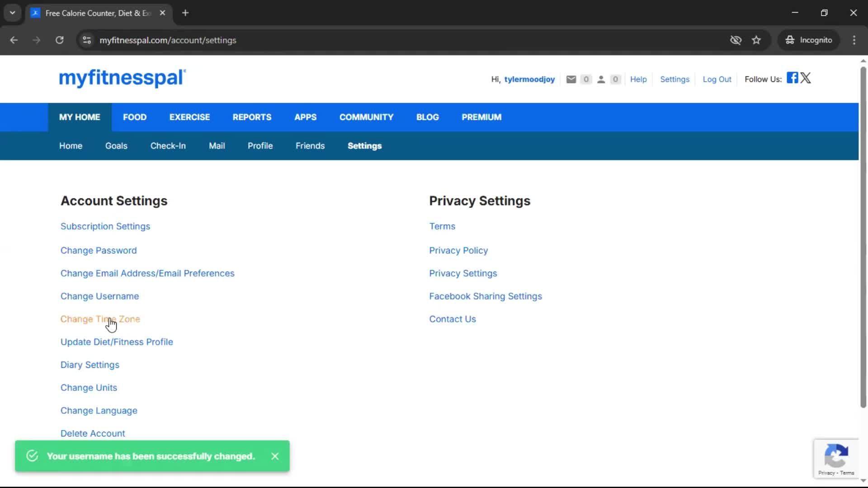The height and width of the screenshot is (488, 868).
Task: Click the browser forward arrow
Action: click(x=37, y=40)
